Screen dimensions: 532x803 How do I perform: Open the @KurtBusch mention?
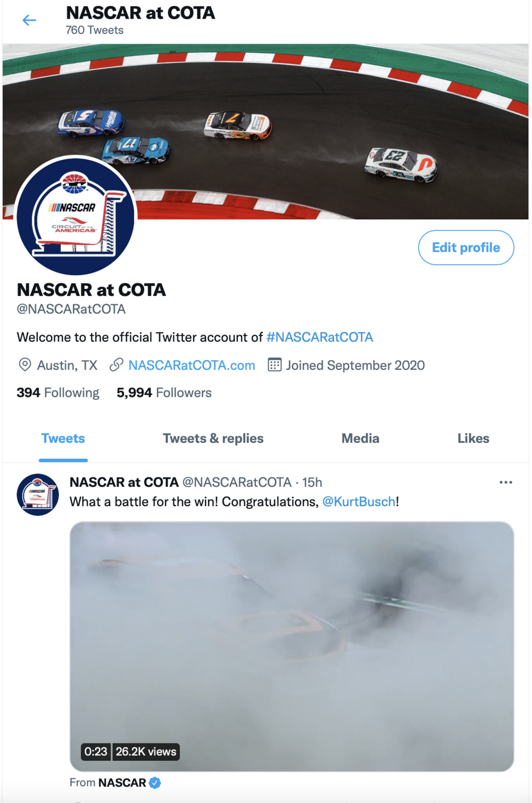(x=359, y=502)
